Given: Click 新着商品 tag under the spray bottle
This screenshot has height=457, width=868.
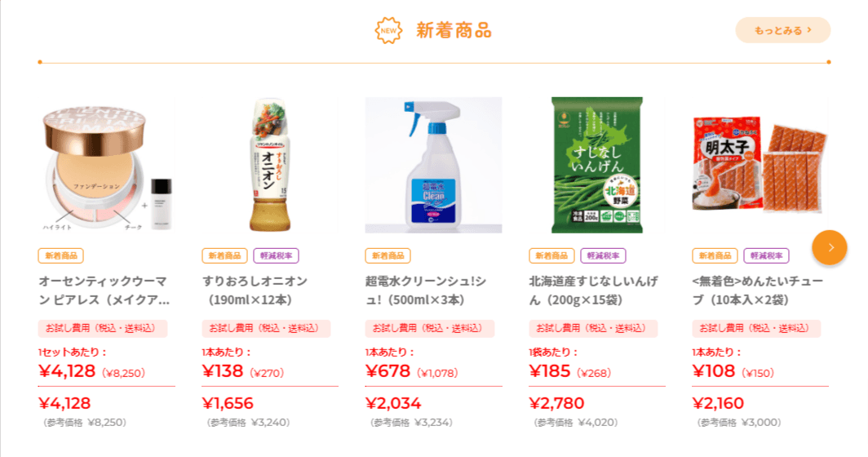Looking at the screenshot, I should pyautogui.click(x=387, y=255).
